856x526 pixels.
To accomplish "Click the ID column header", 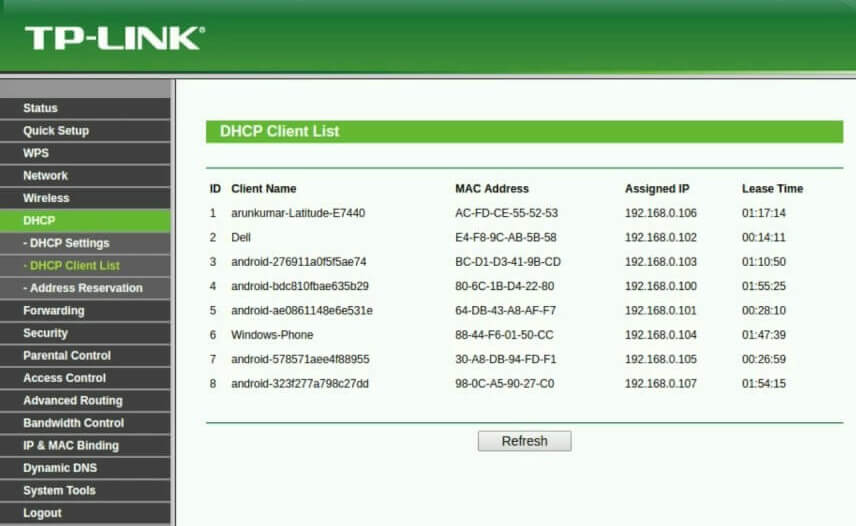I will pos(215,189).
